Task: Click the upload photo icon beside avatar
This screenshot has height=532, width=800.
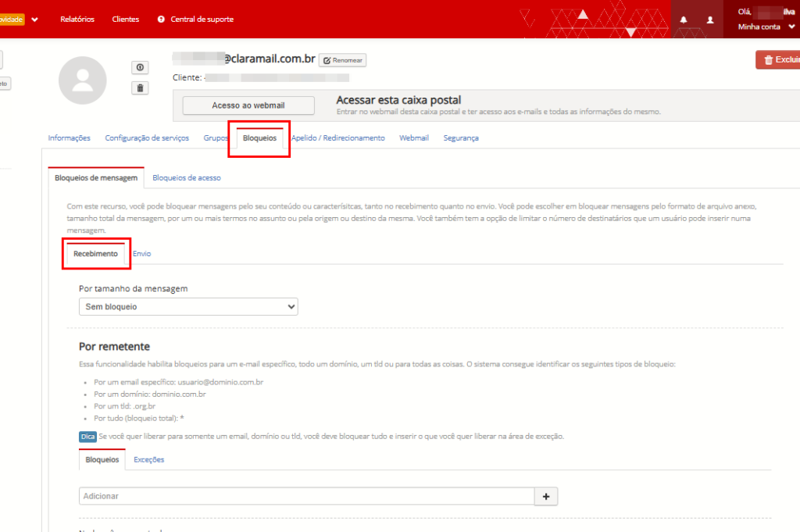Action: pyautogui.click(x=140, y=68)
